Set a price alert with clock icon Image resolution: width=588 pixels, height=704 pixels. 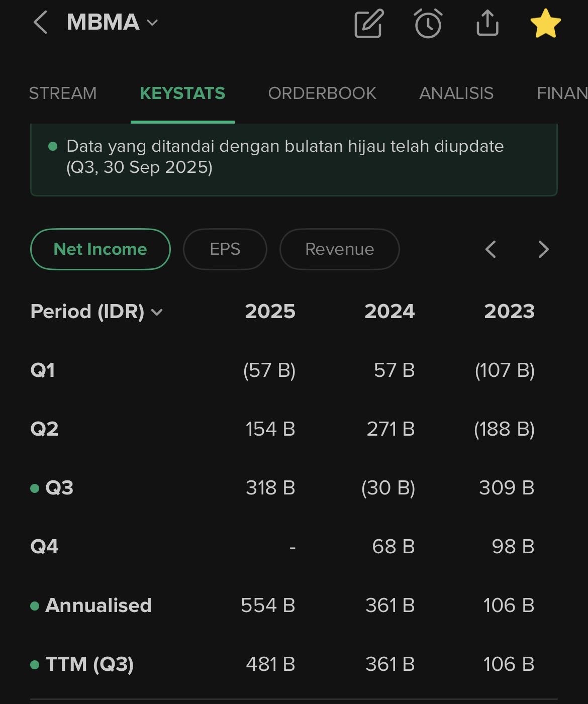428,23
